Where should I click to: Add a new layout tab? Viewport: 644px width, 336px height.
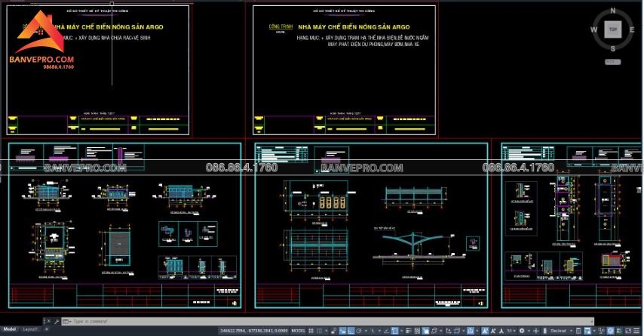46,329
